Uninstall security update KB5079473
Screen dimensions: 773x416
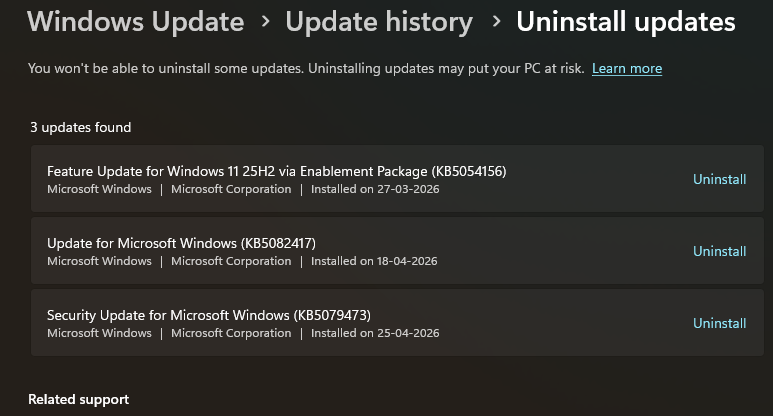[x=719, y=324]
